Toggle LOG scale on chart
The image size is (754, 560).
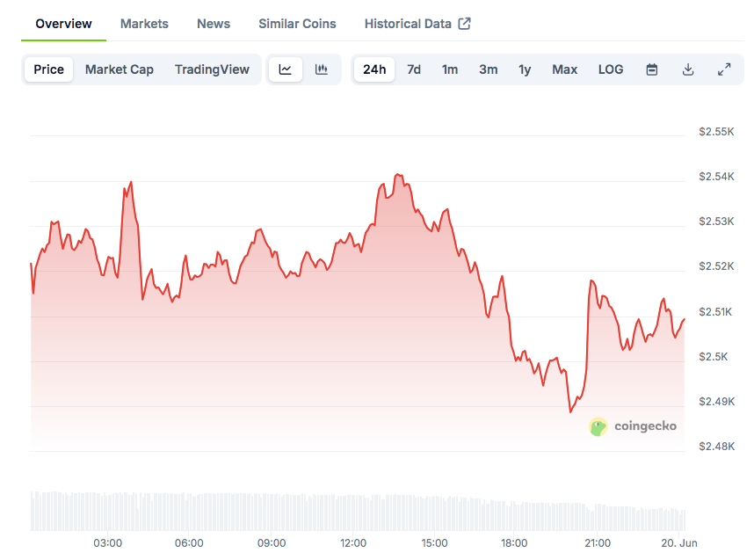click(611, 69)
